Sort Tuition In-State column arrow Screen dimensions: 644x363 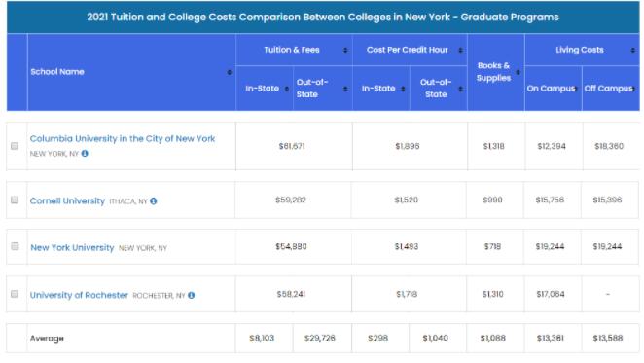(287, 89)
